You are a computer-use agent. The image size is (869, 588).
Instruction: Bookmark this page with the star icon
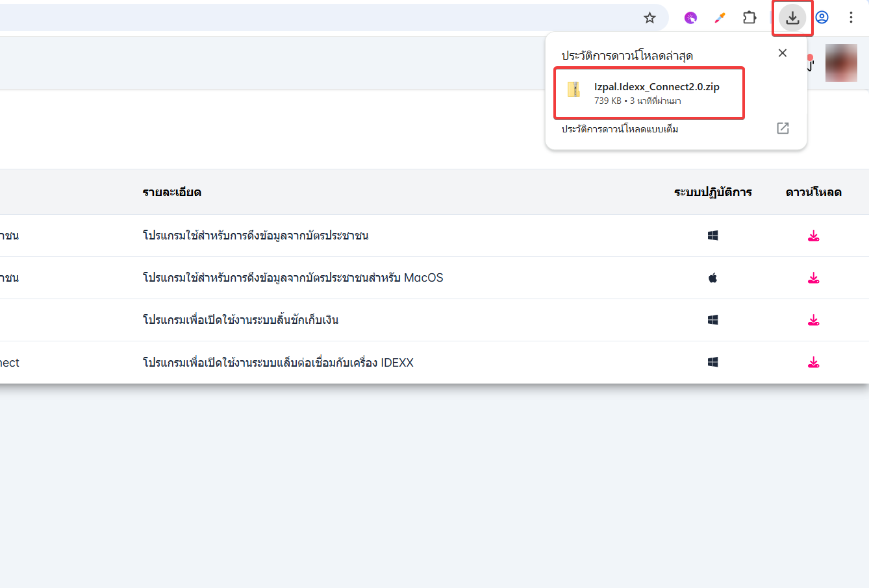pos(649,18)
